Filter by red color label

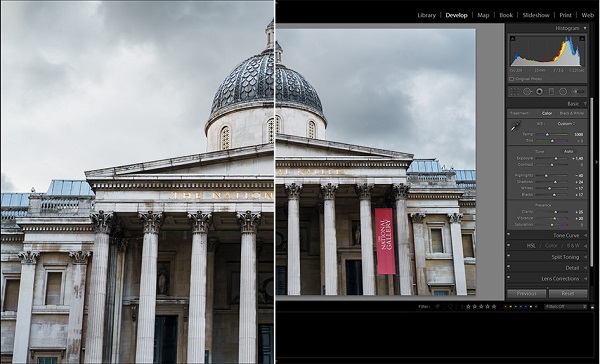(505, 307)
